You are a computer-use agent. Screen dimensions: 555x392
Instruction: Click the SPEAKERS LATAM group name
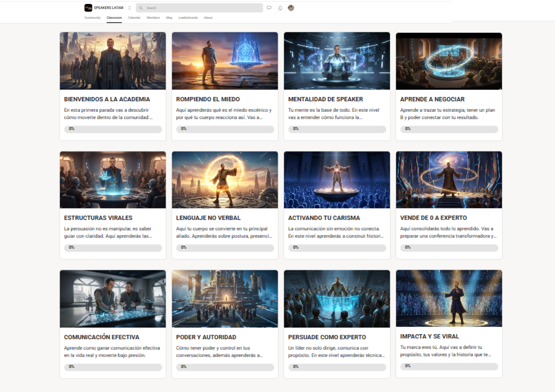(109, 8)
